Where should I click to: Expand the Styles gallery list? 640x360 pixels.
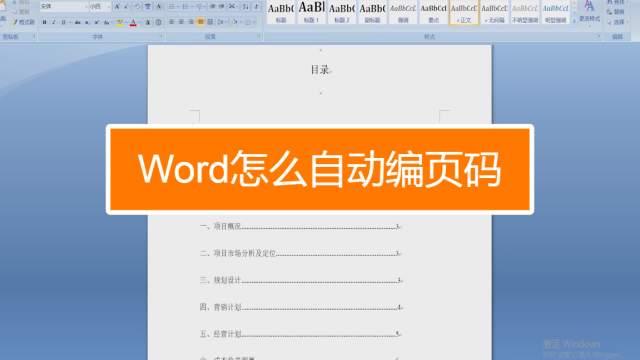tap(574, 21)
